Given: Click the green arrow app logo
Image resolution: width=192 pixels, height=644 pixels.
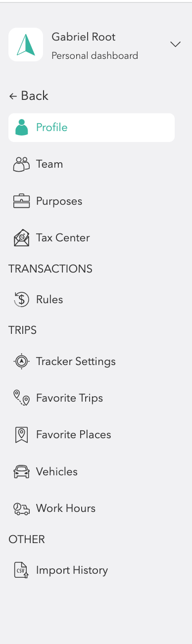Looking at the screenshot, I should tap(26, 45).
